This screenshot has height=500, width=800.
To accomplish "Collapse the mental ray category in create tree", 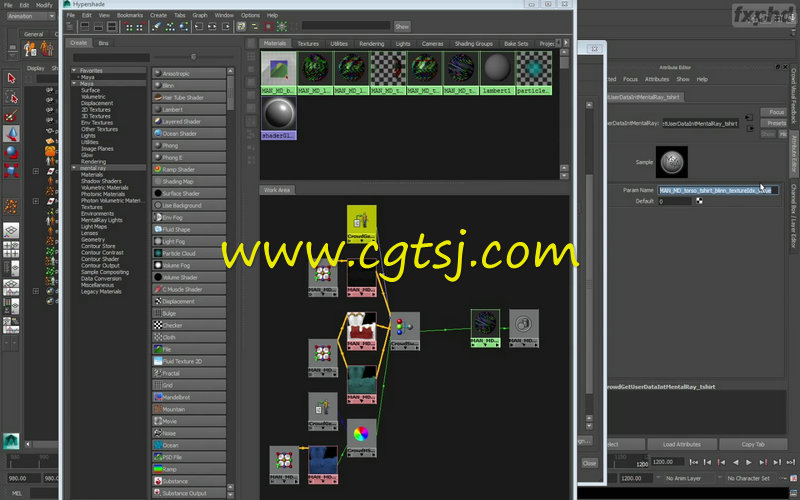I will [74, 168].
